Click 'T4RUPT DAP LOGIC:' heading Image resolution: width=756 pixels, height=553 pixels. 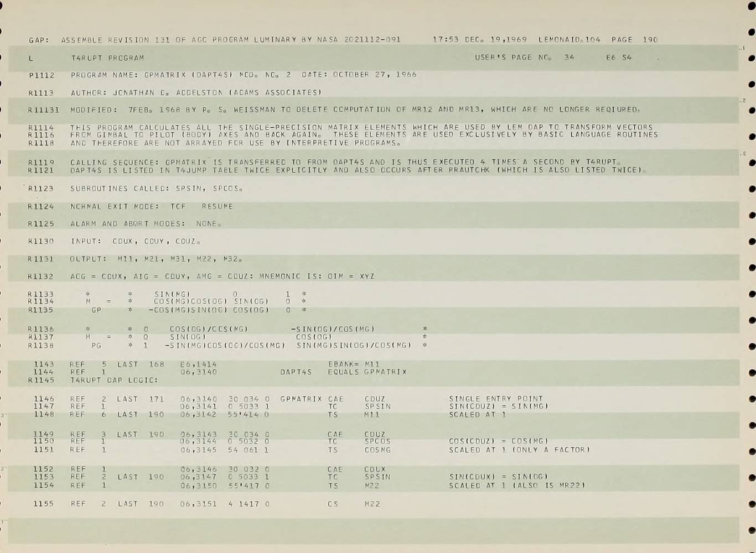click(x=114, y=380)
